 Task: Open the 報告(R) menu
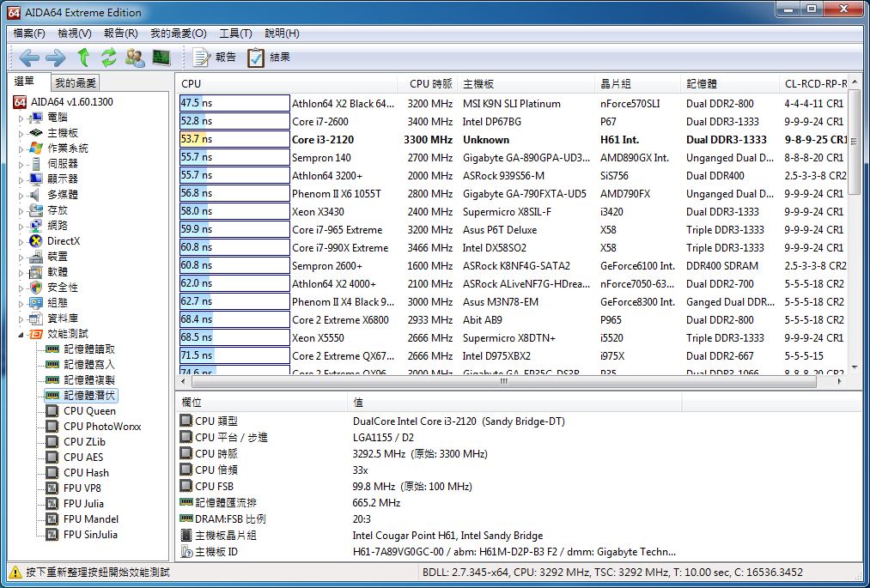120,33
